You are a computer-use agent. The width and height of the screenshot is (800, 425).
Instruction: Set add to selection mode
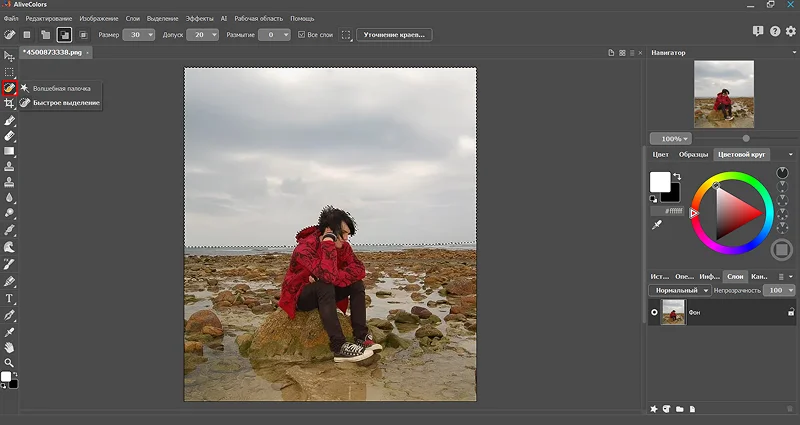(x=46, y=35)
